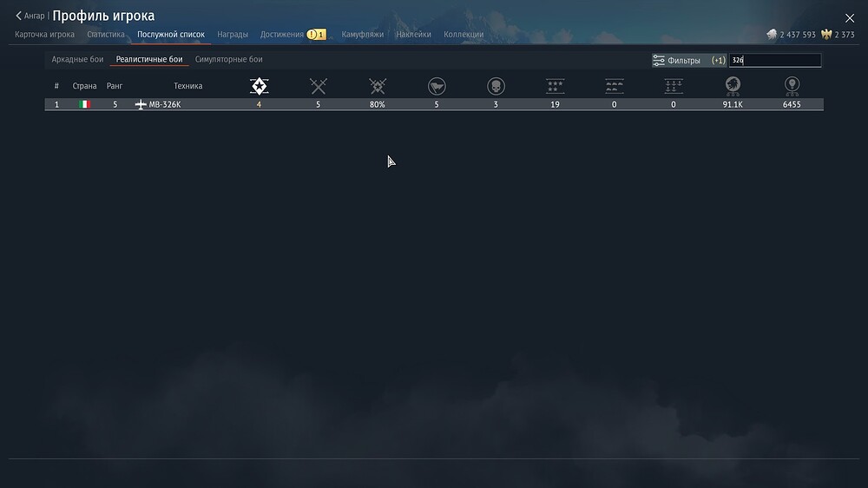Sort by Ранг column header
Image resolution: width=868 pixels, height=488 pixels.
(x=115, y=86)
